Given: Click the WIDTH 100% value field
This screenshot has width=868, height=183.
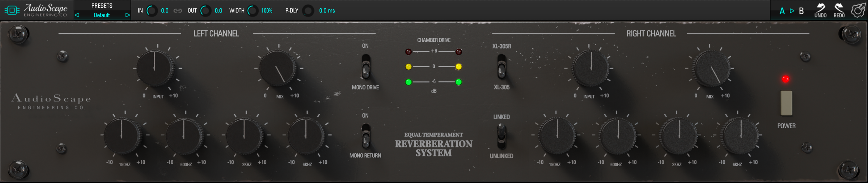Looking at the screenshot, I should click(267, 11).
